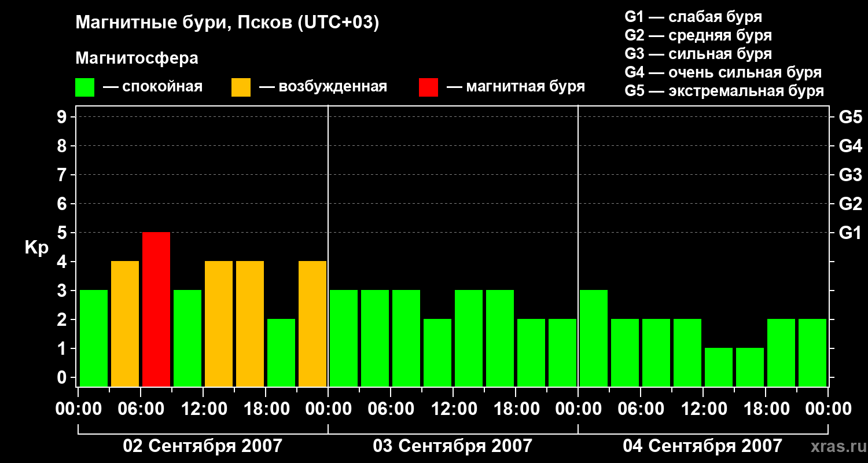This screenshot has width=868, height=463.
Task: Click the Kp 3 bar starting 12:00 on 03 Сентября
Action: [469, 339]
